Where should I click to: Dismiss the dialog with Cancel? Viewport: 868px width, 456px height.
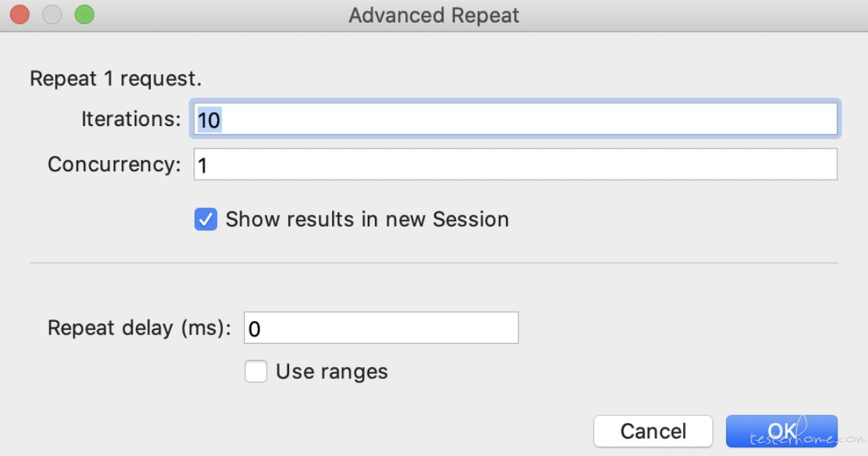pos(652,431)
